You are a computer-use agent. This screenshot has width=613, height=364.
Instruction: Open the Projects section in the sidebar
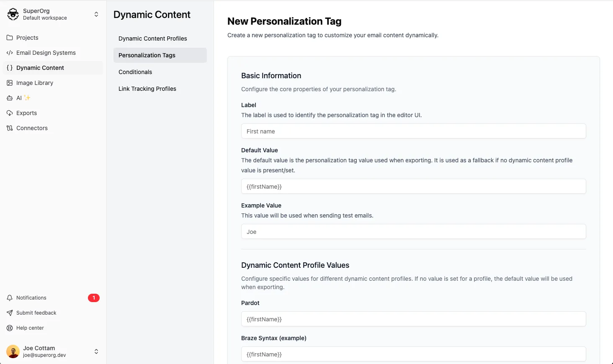click(x=27, y=38)
